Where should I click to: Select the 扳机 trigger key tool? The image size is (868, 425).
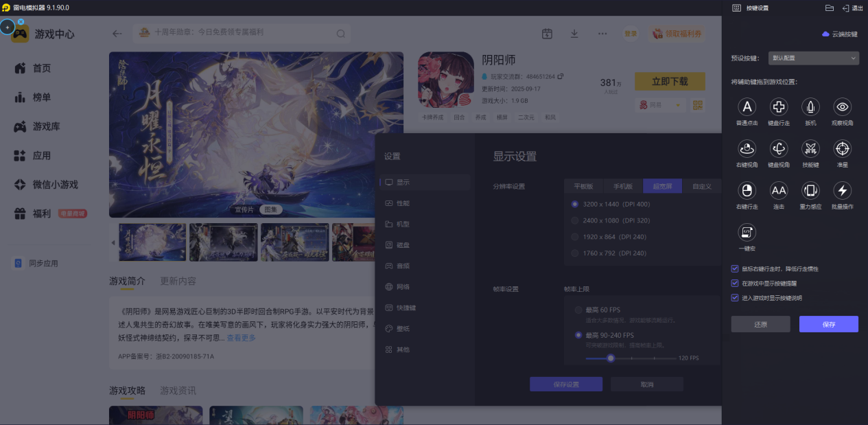click(x=810, y=107)
